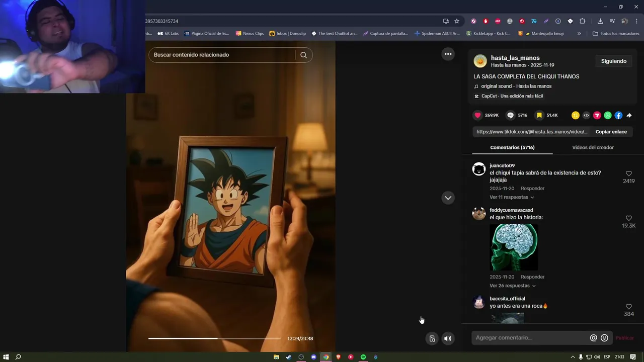
Task: Seek on the video progress bar
Action: coord(214,338)
